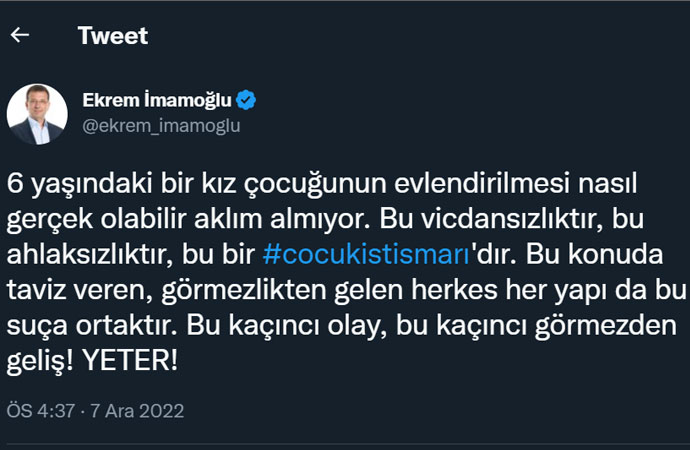Open Ekrem İmamoğlu's profile photo
The width and height of the screenshot is (690, 450).
(37, 113)
